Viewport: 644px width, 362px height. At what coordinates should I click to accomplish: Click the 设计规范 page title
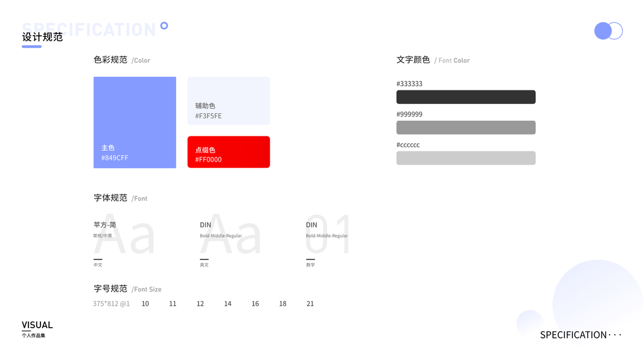click(x=42, y=37)
